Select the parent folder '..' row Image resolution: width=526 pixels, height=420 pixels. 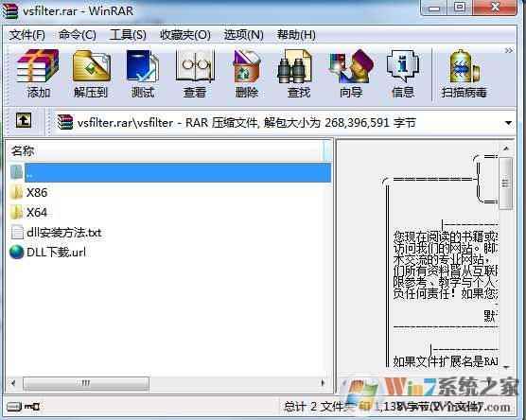(x=170, y=172)
